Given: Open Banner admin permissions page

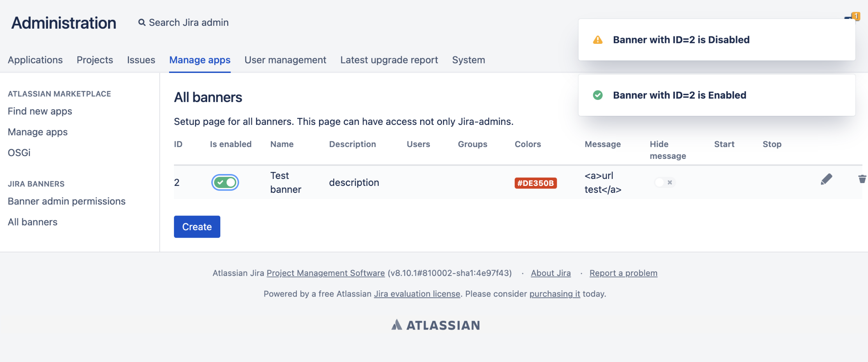Looking at the screenshot, I should (x=67, y=201).
